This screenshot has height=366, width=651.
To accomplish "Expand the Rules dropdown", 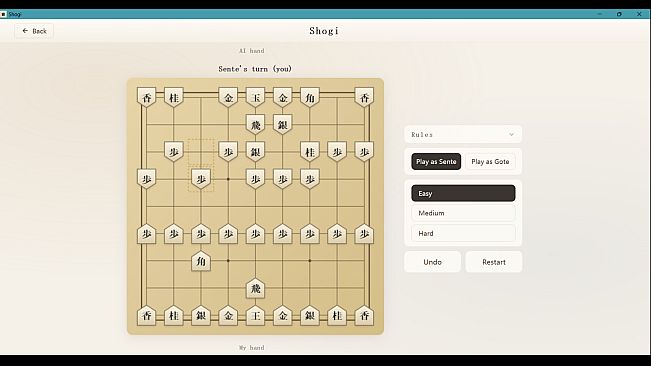I will [463, 134].
